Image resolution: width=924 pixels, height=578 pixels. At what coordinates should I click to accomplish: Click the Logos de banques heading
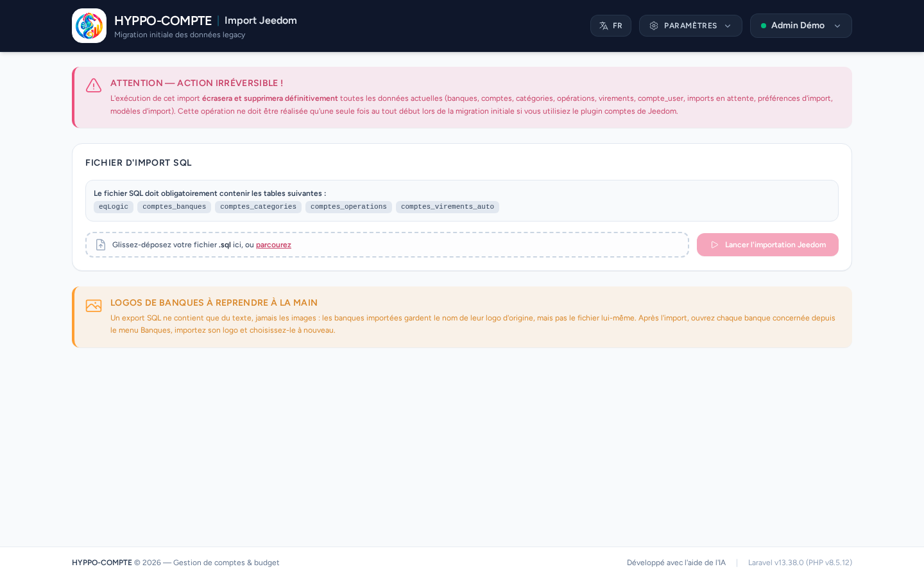coord(214,302)
